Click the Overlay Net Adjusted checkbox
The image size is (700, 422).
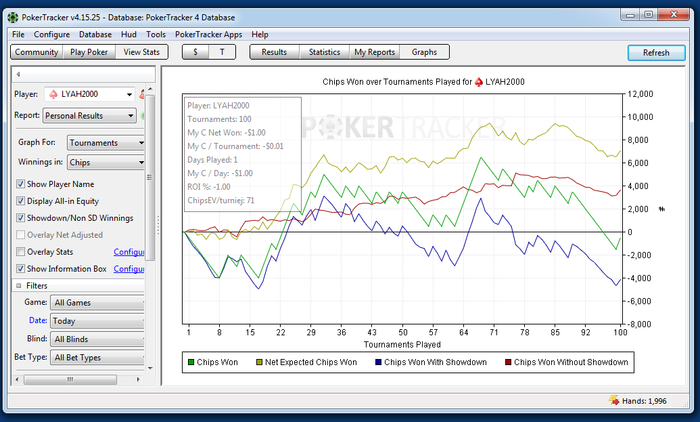20,235
